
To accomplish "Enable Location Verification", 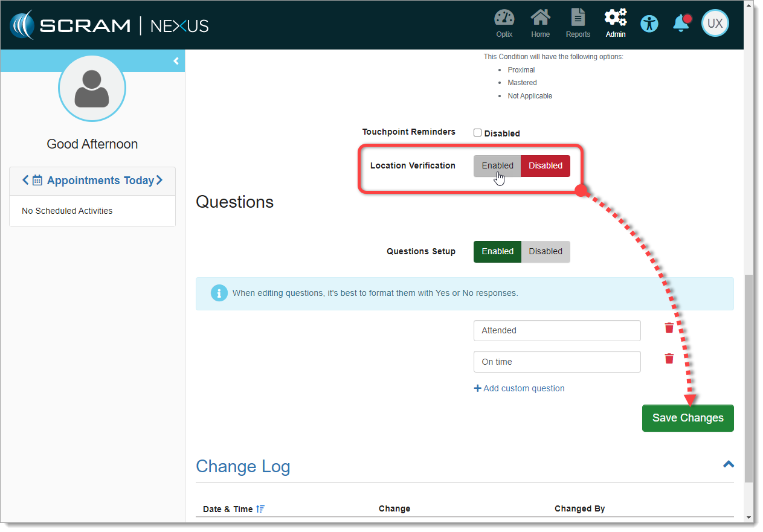I will [497, 165].
